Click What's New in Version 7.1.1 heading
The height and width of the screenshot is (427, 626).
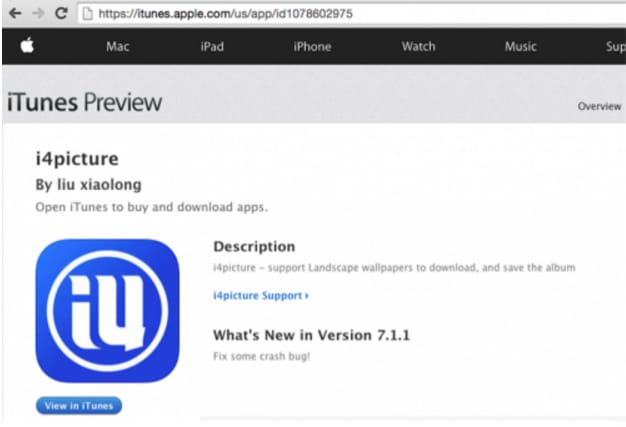311,335
